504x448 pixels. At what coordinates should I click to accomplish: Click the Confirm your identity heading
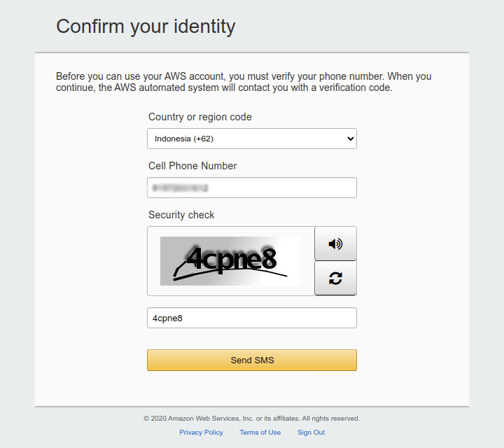click(146, 27)
